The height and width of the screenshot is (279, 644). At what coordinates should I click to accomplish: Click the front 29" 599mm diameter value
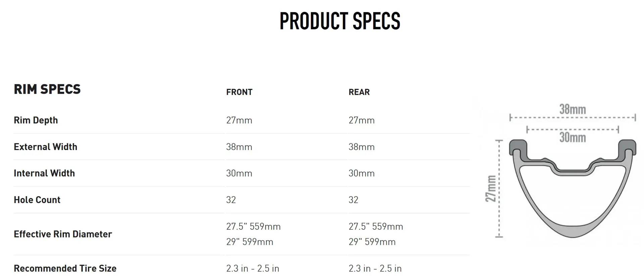coord(250,242)
